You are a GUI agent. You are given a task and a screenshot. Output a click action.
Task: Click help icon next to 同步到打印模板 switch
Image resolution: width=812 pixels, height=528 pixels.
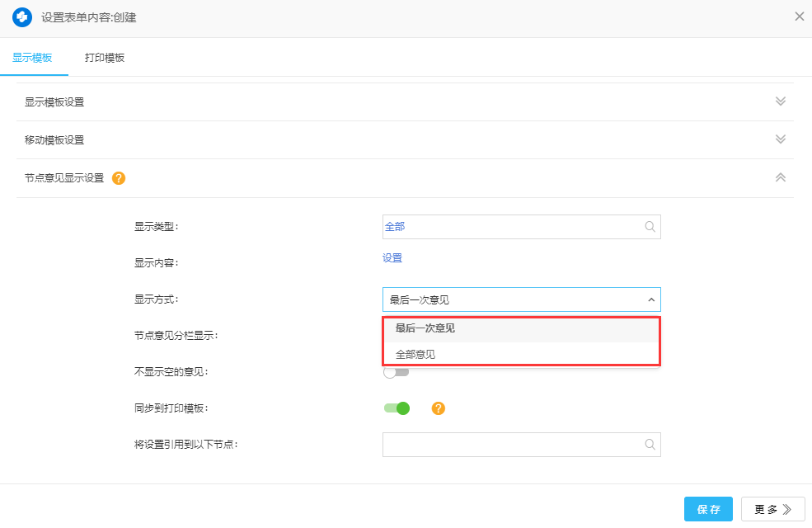(439, 408)
